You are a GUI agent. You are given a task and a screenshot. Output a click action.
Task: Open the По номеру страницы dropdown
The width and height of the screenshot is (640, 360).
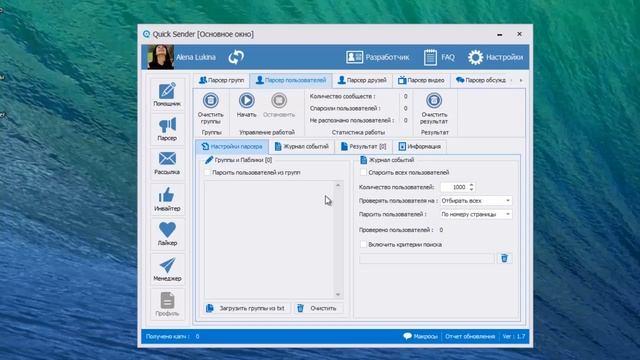tap(476, 214)
